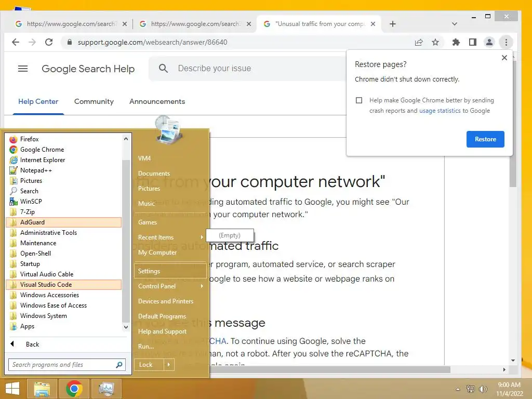Screen dimensions: 532x399
Task: Open Internet Explorer from the programs list
Action: pos(64,160)
